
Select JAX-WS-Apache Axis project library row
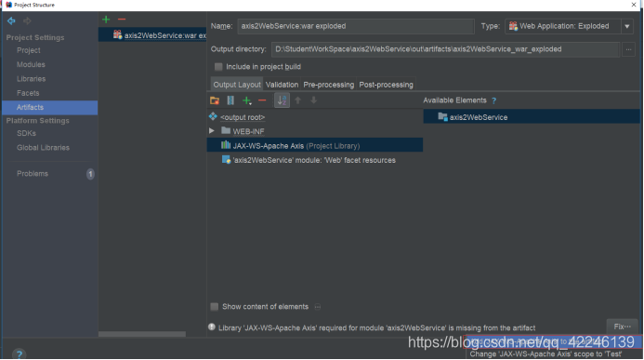coord(315,145)
